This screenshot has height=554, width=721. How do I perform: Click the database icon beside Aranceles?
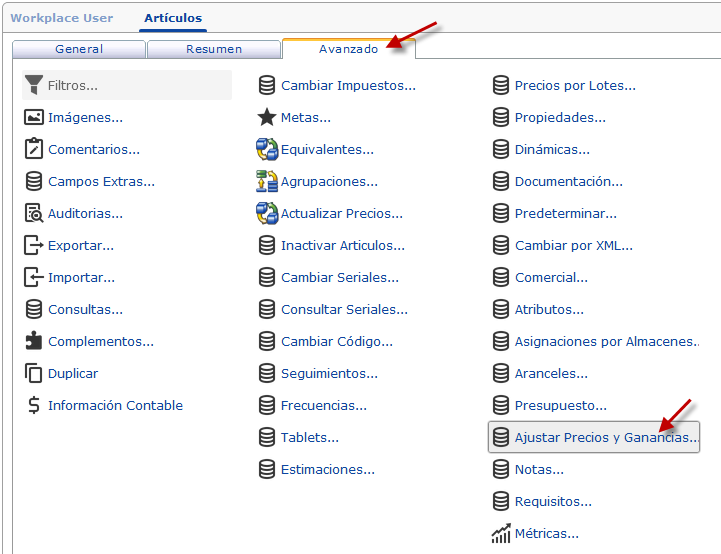[x=501, y=373]
